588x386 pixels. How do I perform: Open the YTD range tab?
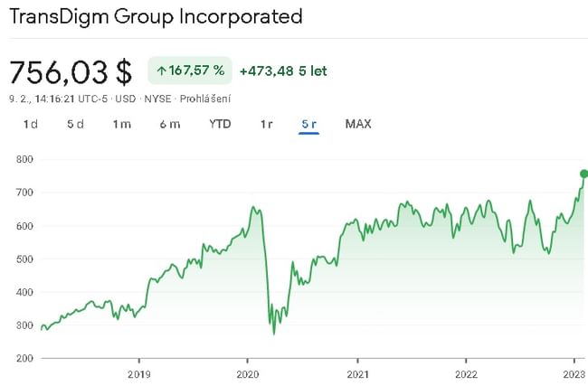pos(220,124)
